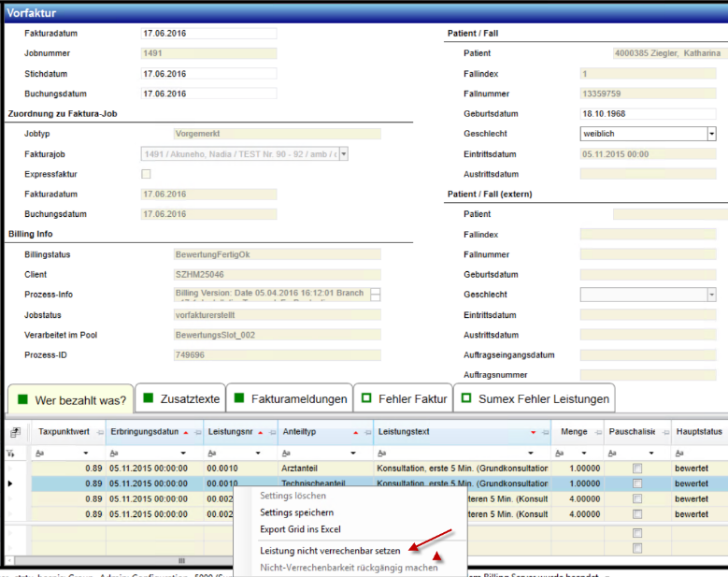Select 'Export Grid ins Excel' menu entry

pyautogui.click(x=300, y=530)
